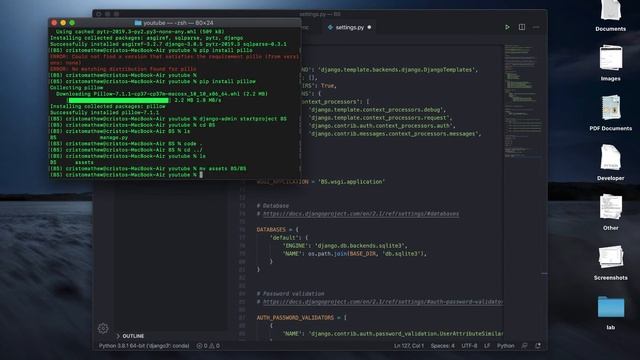
Task: Change file encoding UTF-8 in status bar
Action: [x=469, y=346]
